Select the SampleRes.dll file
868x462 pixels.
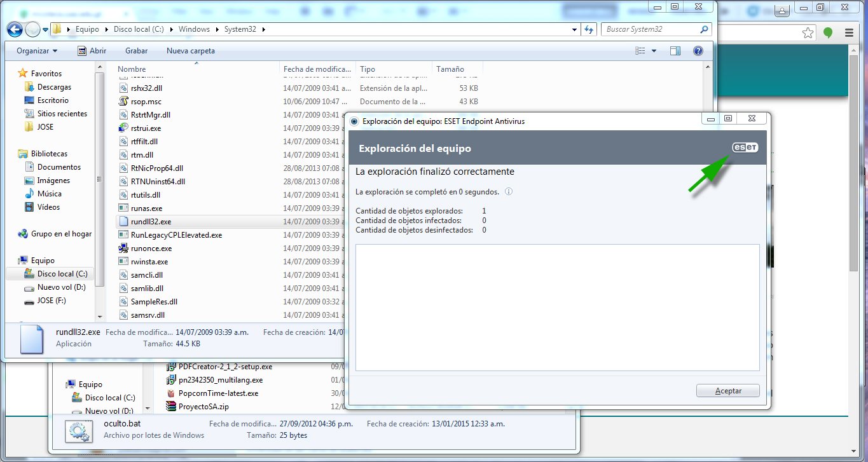[x=154, y=302]
